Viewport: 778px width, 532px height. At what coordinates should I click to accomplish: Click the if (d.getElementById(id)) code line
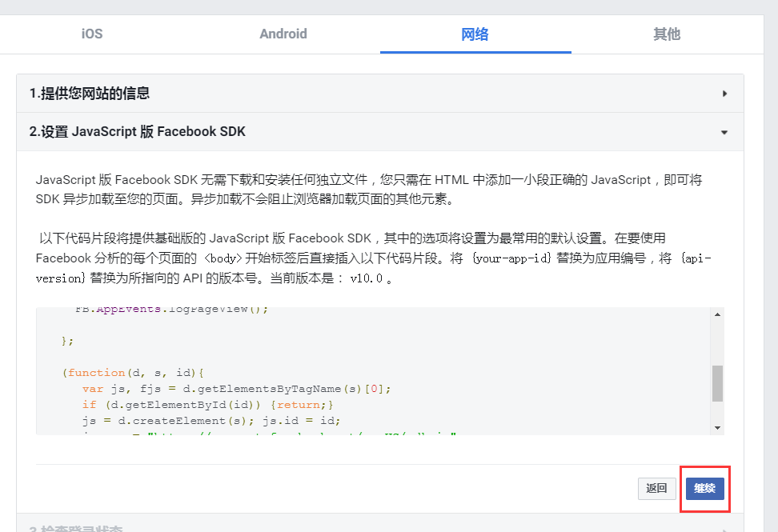[x=208, y=405]
